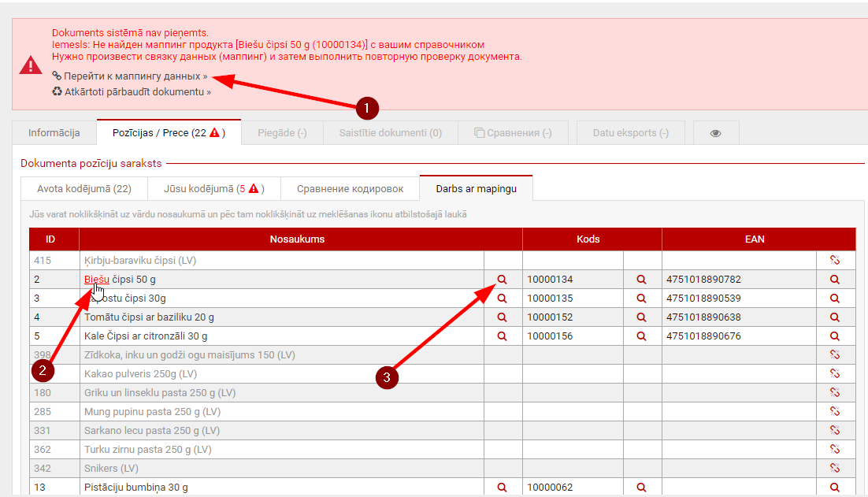Click search icon beside Kale Čipsi name
868x497 pixels.
click(x=503, y=336)
